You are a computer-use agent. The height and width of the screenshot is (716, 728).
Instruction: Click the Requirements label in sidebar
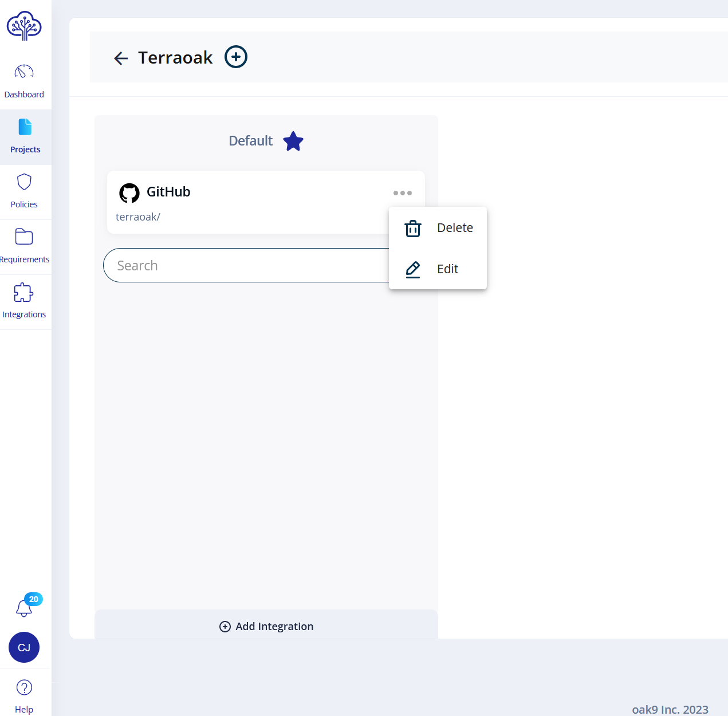(x=25, y=259)
